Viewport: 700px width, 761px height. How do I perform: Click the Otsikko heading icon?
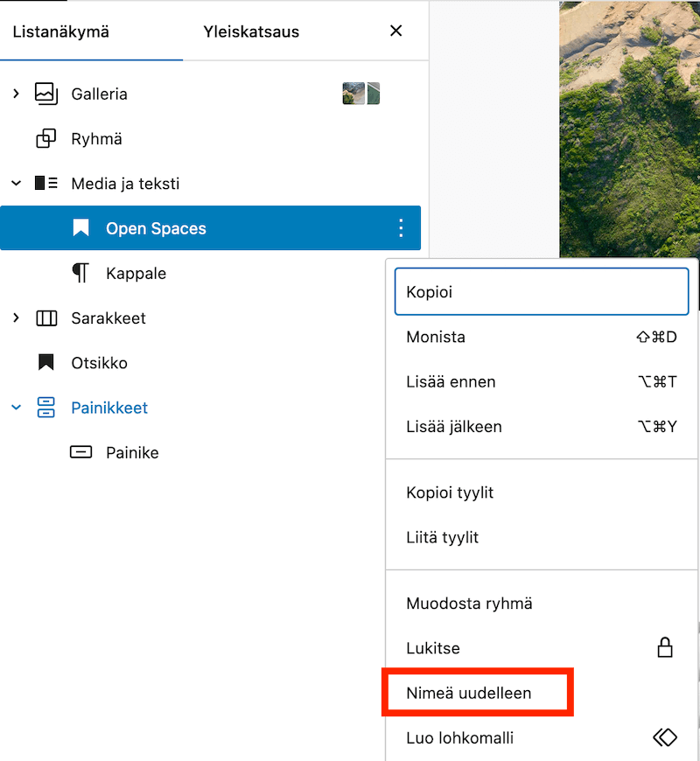[x=46, y=362]
